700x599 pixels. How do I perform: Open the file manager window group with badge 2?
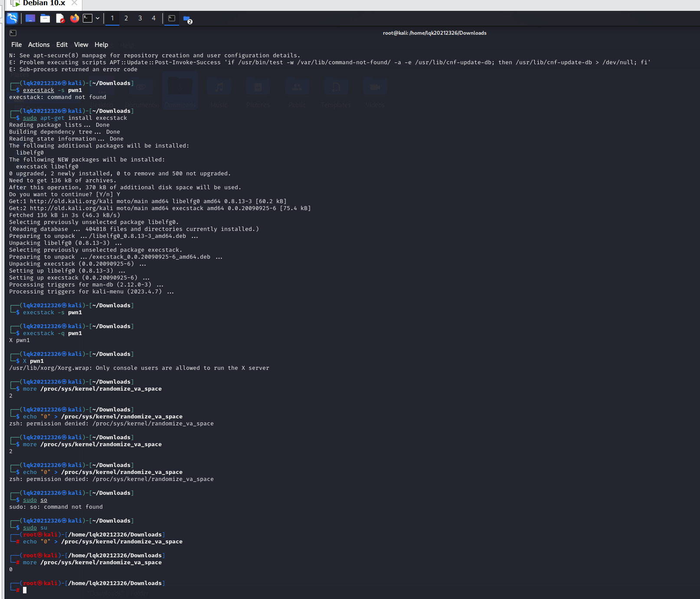tap(187, 19)
